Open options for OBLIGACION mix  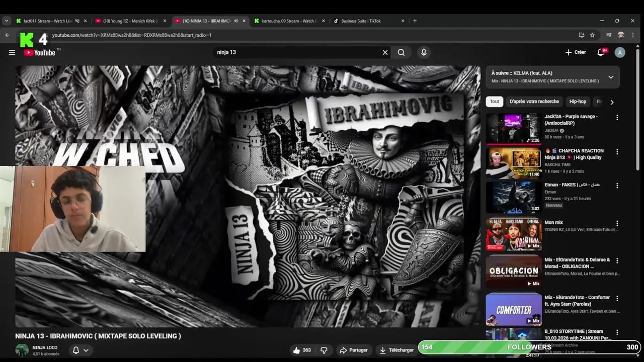coord(617,260)
